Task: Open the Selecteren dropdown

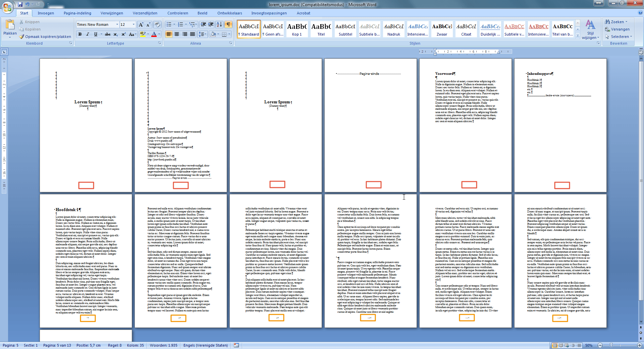Action: [x=619, y=37]
